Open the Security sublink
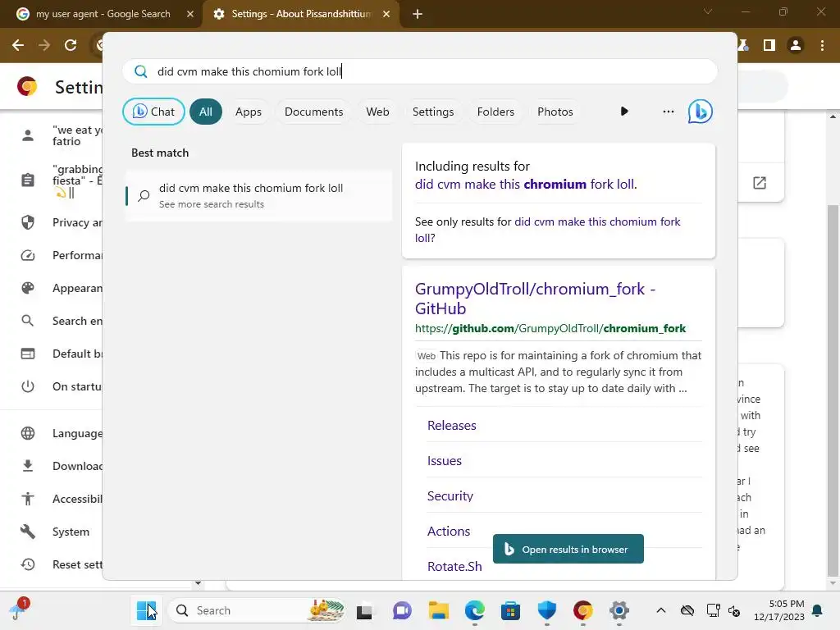This screenshot has width=840, height=630. pyautogui.click(x=450, y=496)
